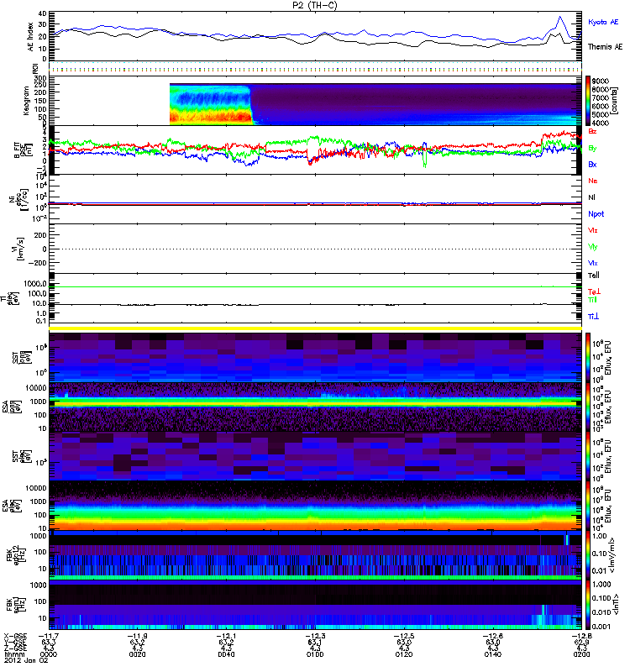Click the Tell temperature legend label

click(x=593, y=274)
